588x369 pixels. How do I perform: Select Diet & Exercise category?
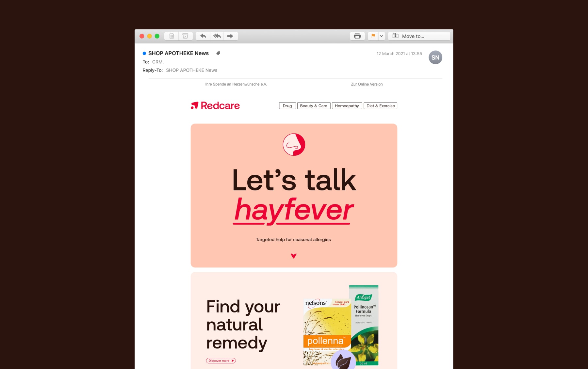381,106
